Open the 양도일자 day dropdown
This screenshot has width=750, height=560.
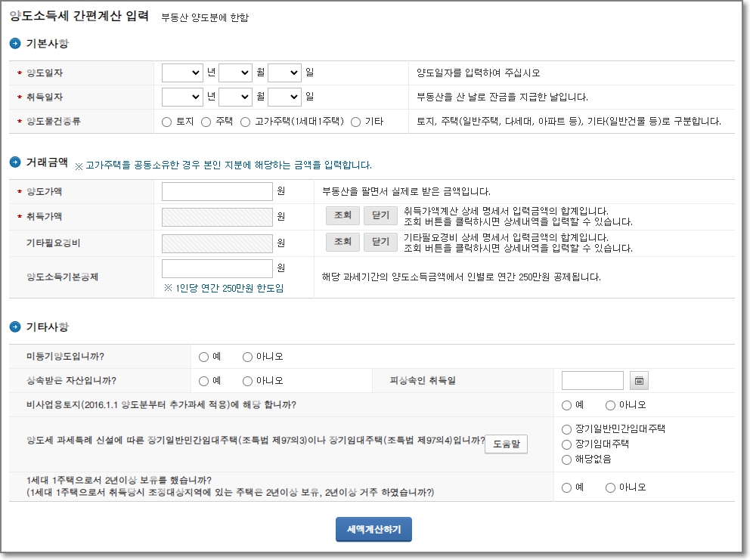pyautogui.click(x=284, y=73)
